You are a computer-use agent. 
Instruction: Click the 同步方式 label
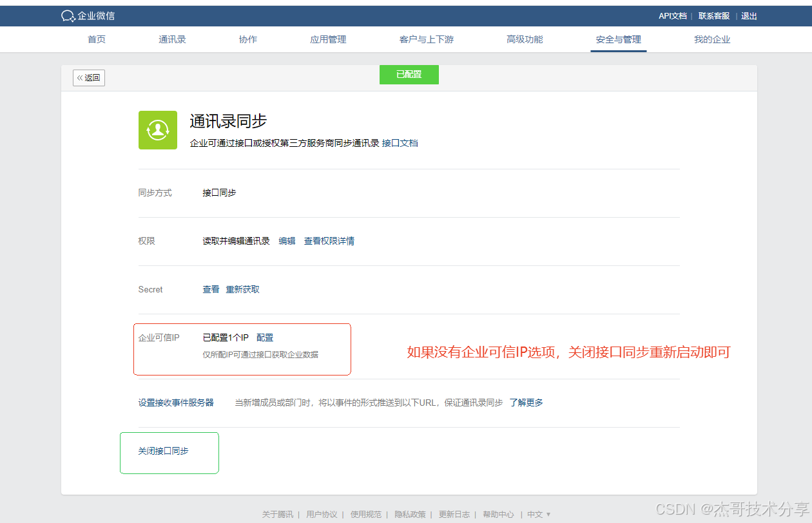pyautogui.click(x=155, y=193)
